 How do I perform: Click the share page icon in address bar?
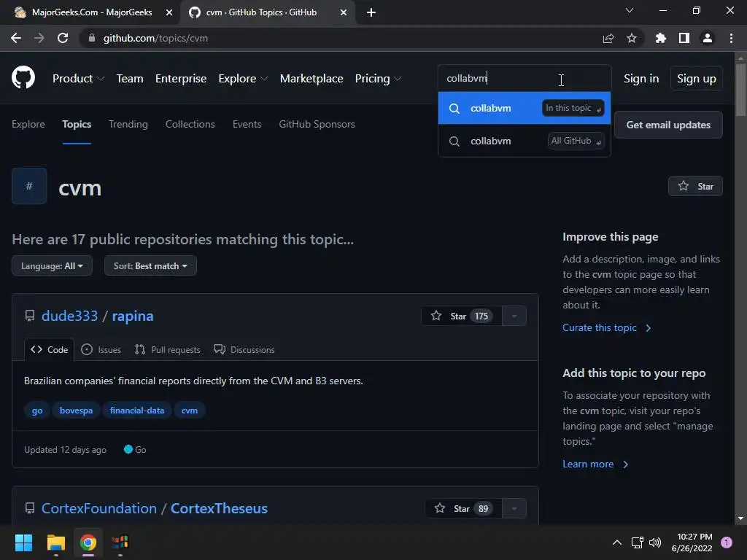click(x=608, y=38)
